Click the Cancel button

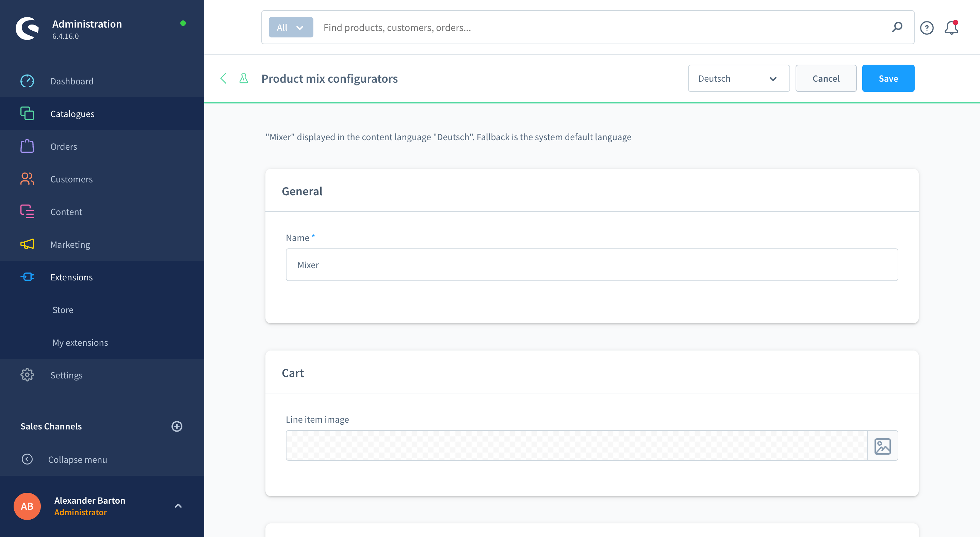tap(826, 78)
